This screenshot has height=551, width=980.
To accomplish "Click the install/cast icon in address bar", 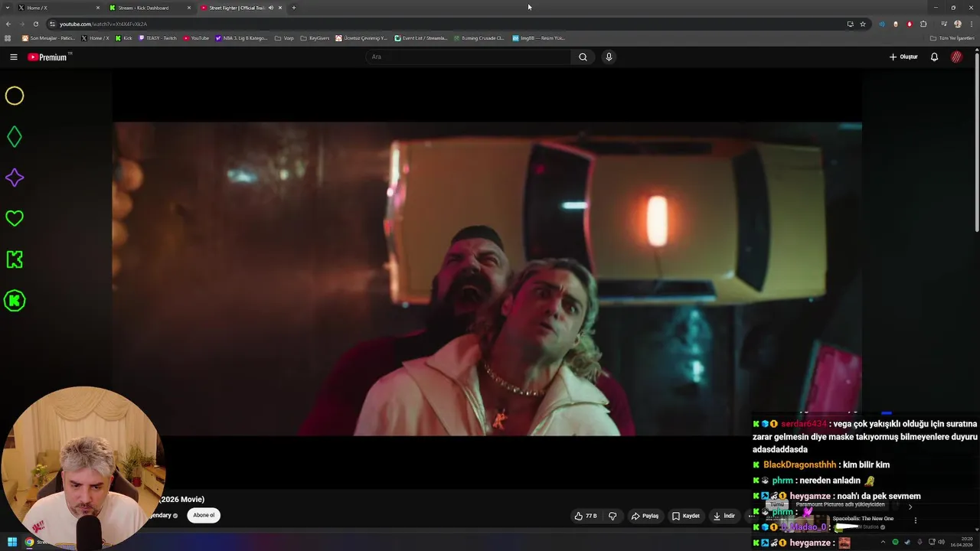I will click(850, 24).
